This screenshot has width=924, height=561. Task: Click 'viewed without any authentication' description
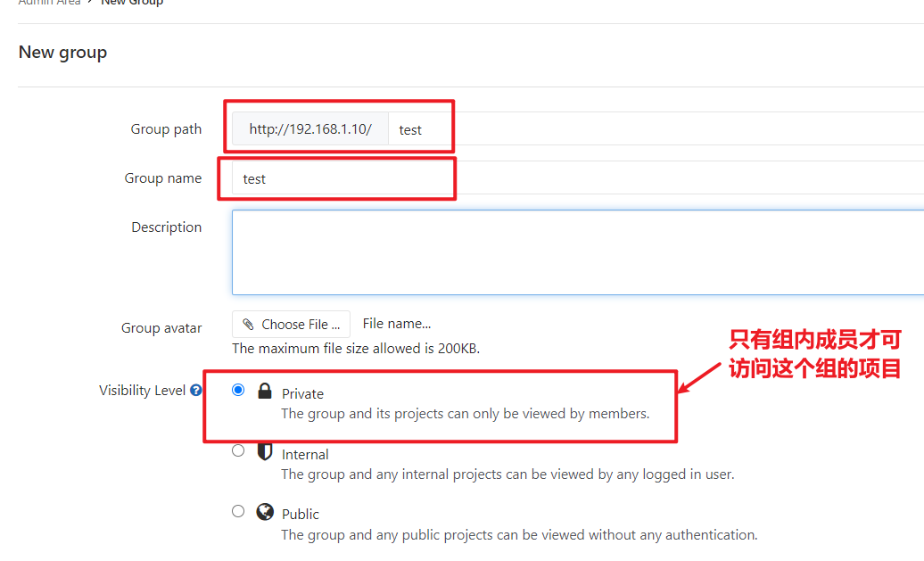519,535
